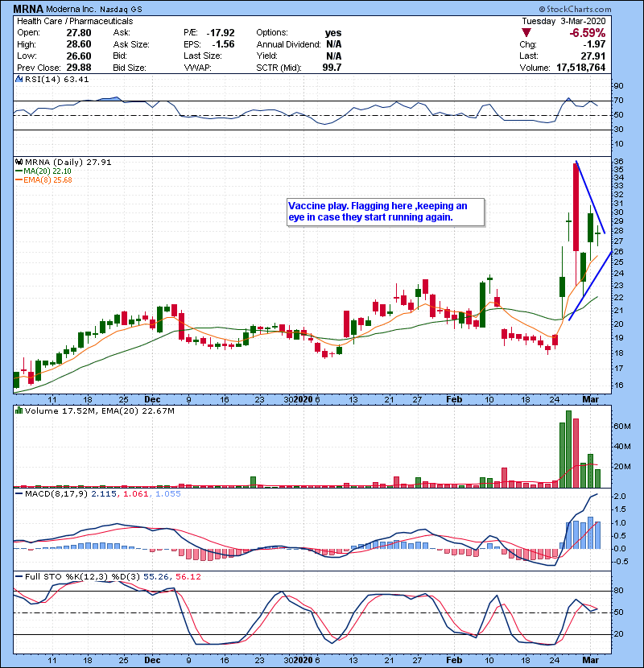Click the High value 28.60
The width and height of the screenshot is (644, 668).
pyautogui.click(x=79, y=44)
